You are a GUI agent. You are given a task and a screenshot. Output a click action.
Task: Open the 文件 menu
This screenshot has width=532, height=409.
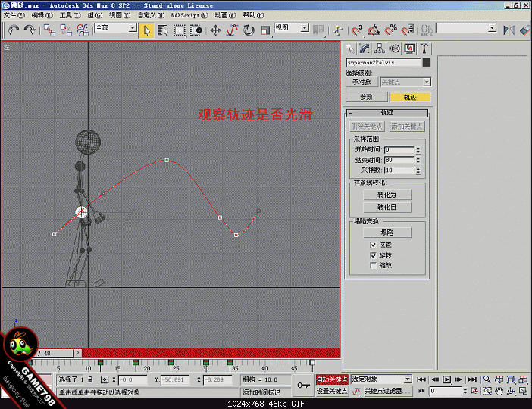(14, 15)
